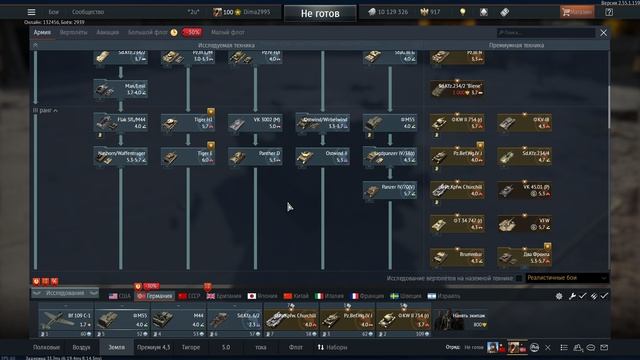Select the Tiger E vehicle
The width and height of the screenshot is (640, 360).
click(x=188, y=156)
